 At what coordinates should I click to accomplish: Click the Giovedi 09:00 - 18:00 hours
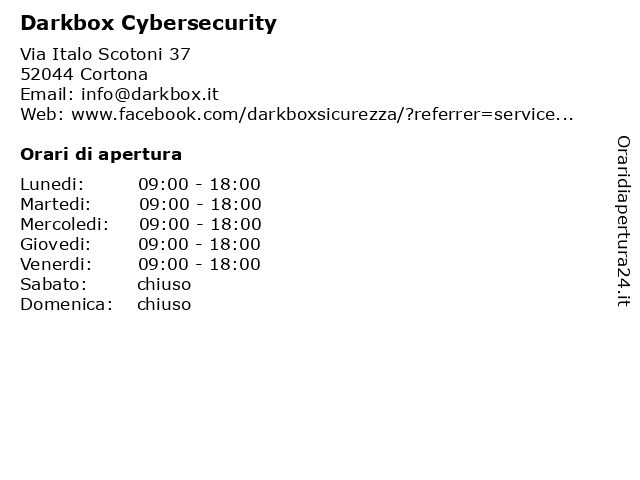pos(199,244)
